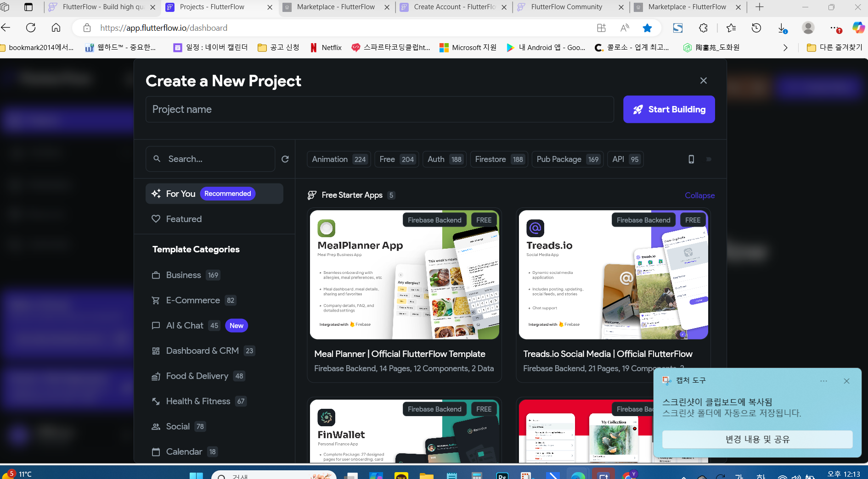
Task: Click the Treads.io Social Media template title
Action: (608, 354)
